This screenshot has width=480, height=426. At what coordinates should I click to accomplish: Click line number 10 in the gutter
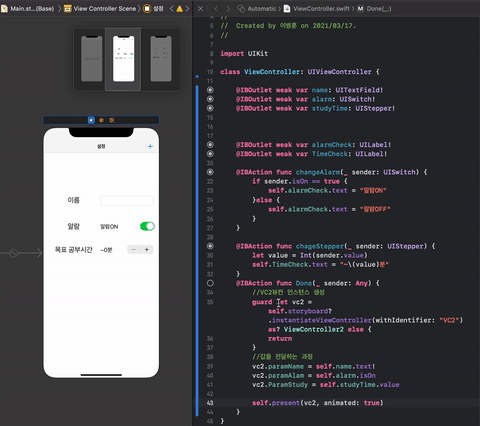(x=210, y=72)
